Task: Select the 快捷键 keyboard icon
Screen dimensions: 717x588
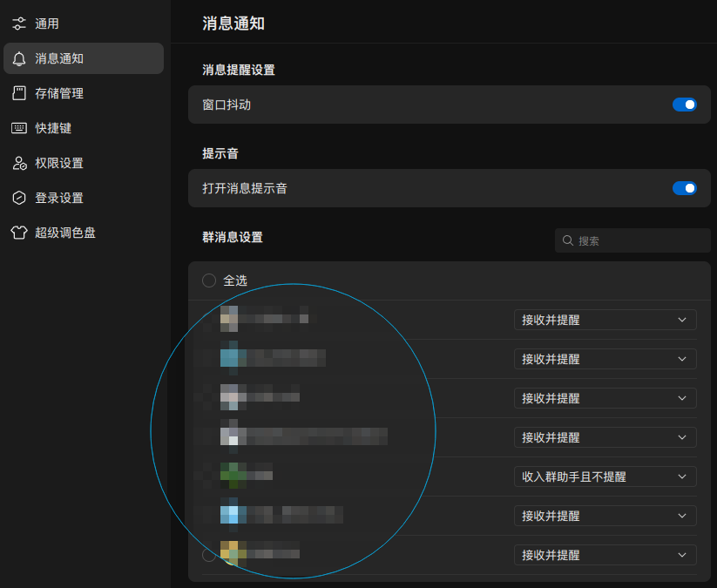Action: (19, 128)
